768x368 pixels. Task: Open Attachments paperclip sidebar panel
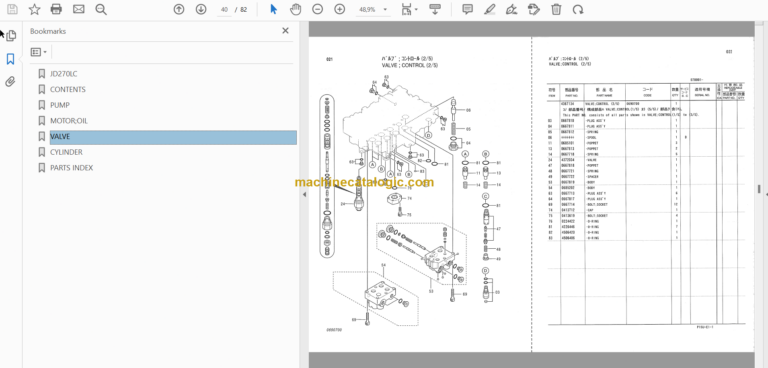10,82
